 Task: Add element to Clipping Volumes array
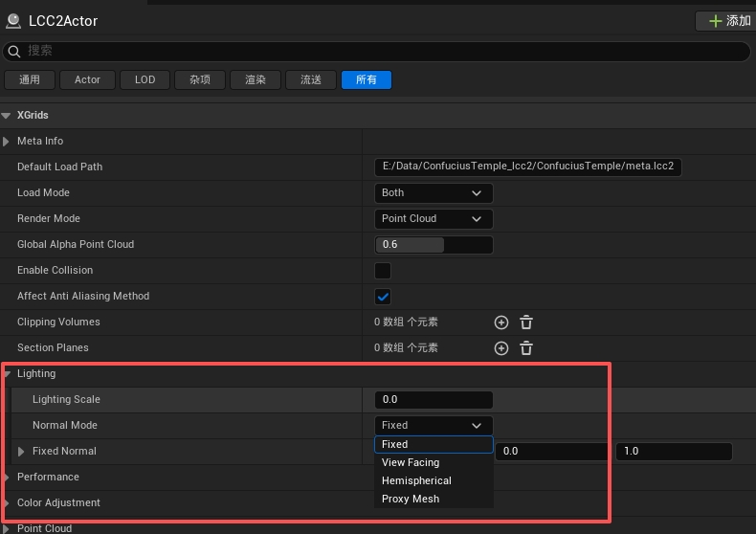pyautogui.click(x=501, y=323)
